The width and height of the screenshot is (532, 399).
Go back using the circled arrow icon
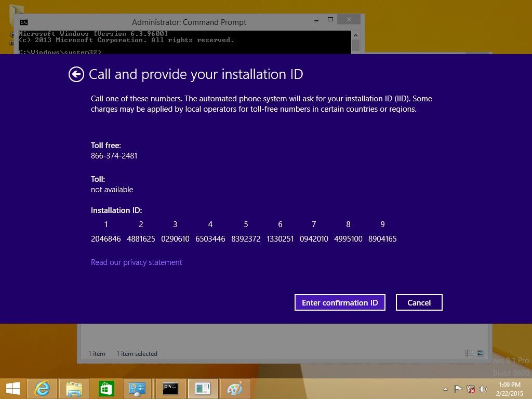coord(76,74)
